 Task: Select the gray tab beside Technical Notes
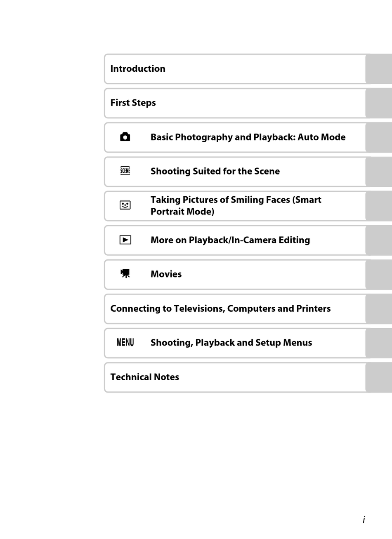point(378,377)
